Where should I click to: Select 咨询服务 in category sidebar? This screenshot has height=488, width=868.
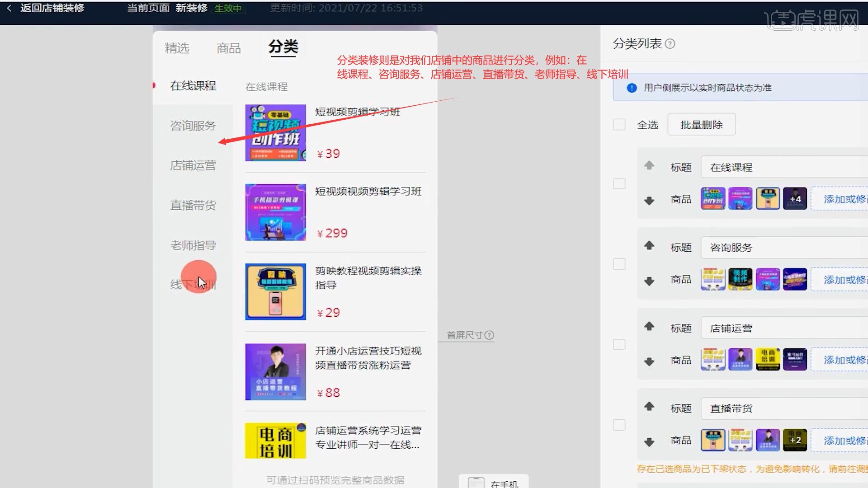coord(193,126)
